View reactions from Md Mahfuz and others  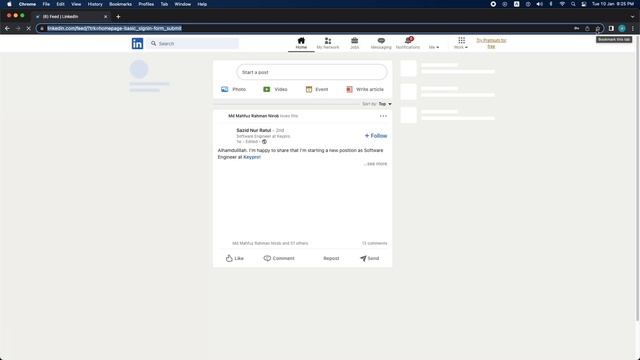(x=270, y=243)
